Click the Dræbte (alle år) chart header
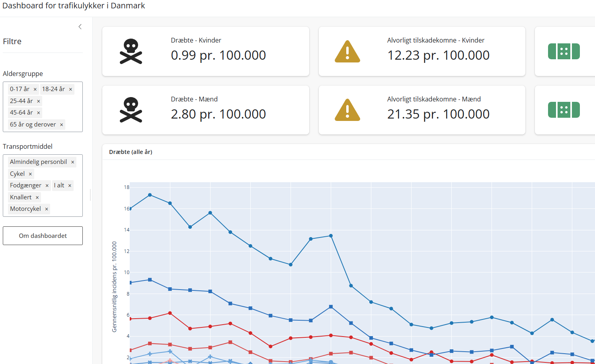The height and width of the screenshot is (364, 595). (x=131, y=152)
